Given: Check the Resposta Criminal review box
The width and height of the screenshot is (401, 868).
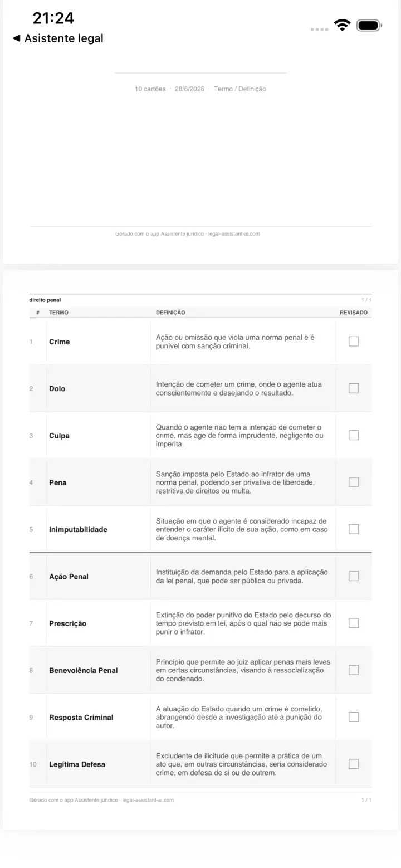Looking at the screenshot, I should point(354,717).
